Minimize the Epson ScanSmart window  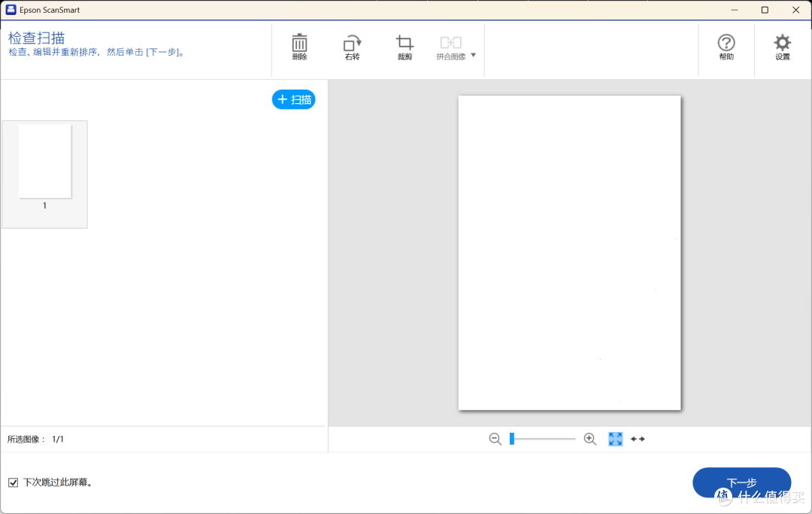[735, 10]
